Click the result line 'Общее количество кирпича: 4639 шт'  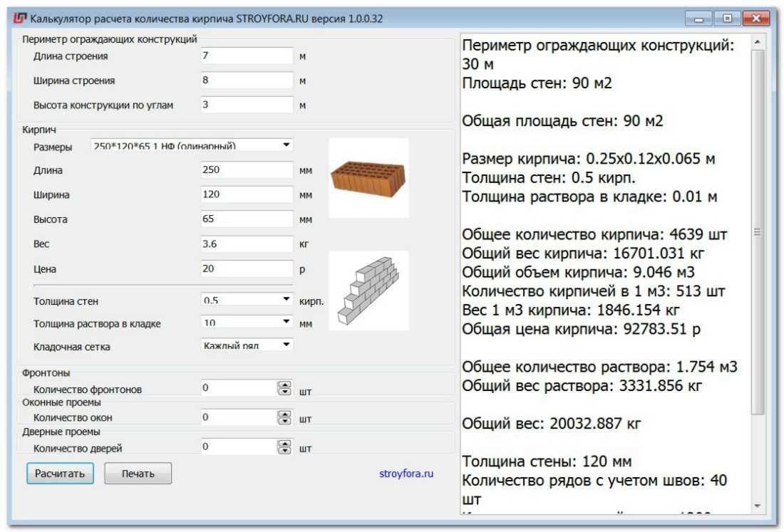click(x=594, y=234)
